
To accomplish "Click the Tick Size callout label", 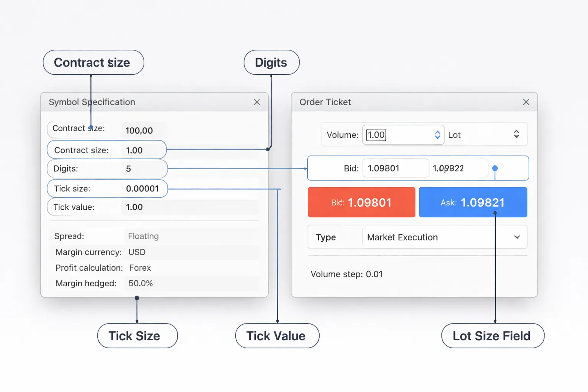I will 137,336.
